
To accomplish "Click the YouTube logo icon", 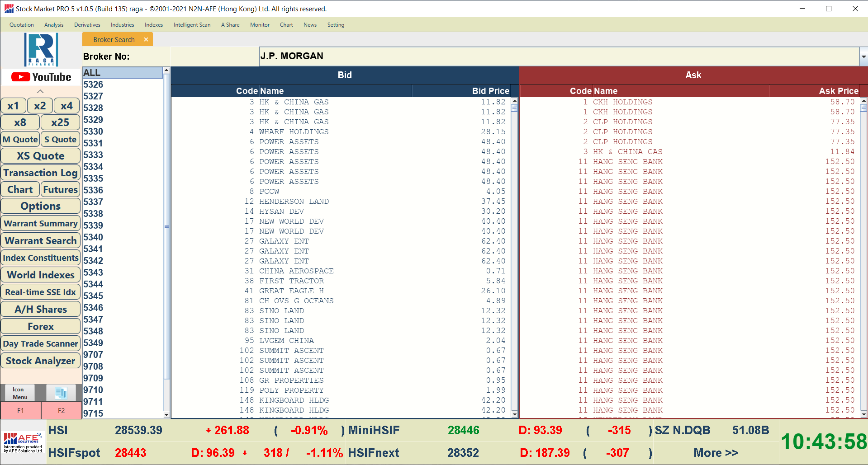I will [41, 77].
